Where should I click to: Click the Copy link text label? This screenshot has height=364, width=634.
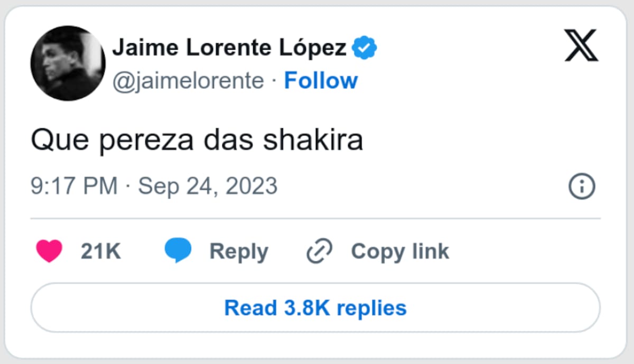[x=400, y=251]
